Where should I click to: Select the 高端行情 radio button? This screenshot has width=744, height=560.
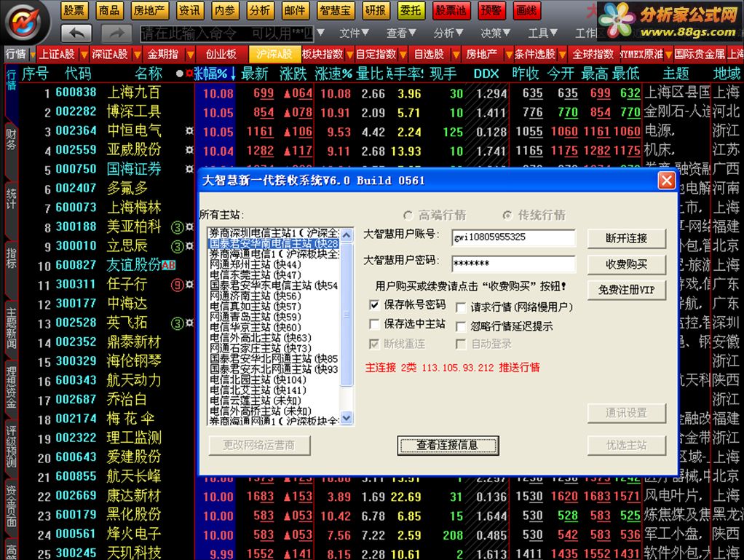point(435,216)
